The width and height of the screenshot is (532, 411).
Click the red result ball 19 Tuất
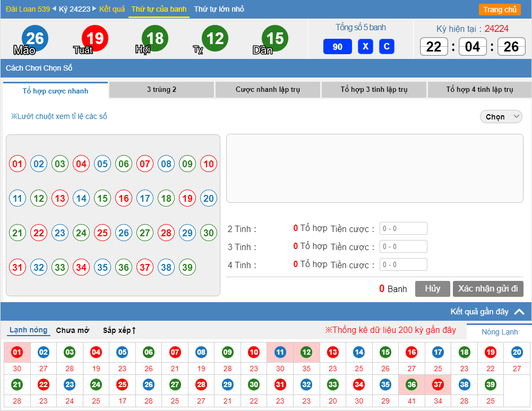(x=95, y=38)
